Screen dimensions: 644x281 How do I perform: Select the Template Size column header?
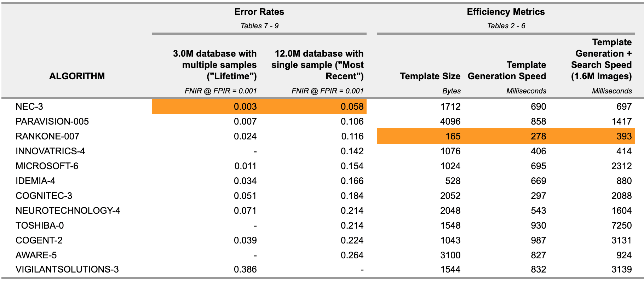pos(430,76)
